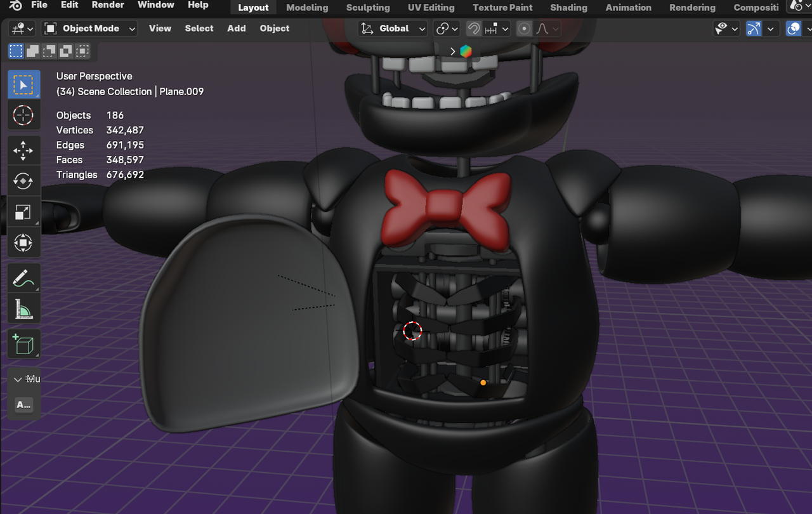Switch to the Rendering workspace tab
This screenshot has height=514, width=812.
coord(693,8)
